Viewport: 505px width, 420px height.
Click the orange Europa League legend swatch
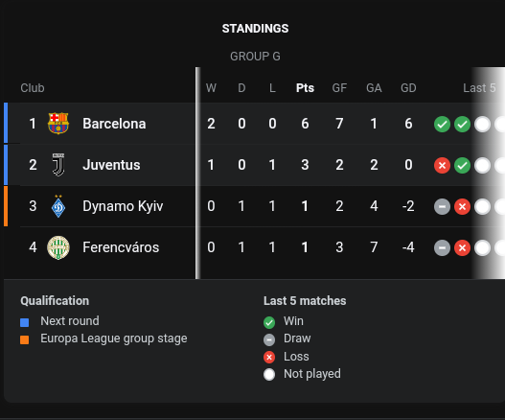[x=25, y=339]
